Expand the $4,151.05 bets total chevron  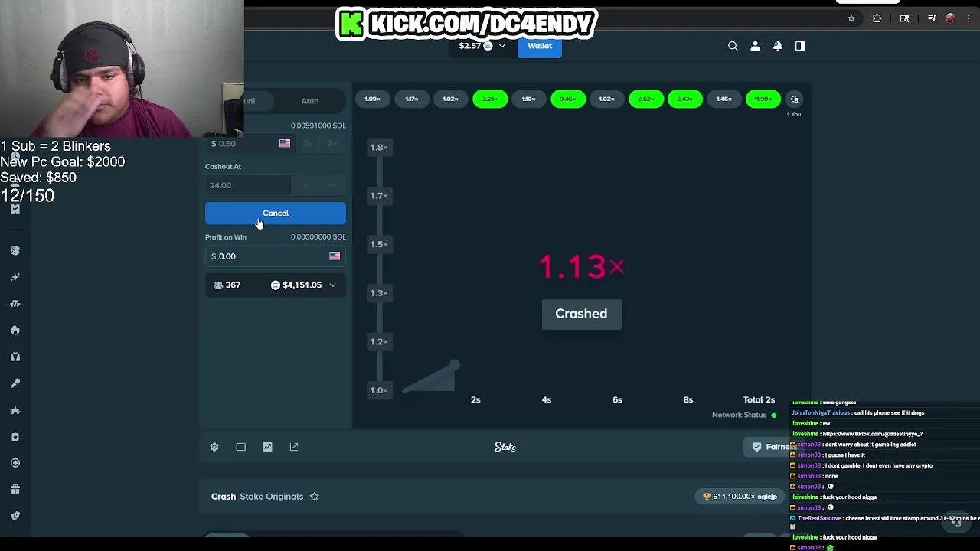pyautogui.click(x=332, y=285)
